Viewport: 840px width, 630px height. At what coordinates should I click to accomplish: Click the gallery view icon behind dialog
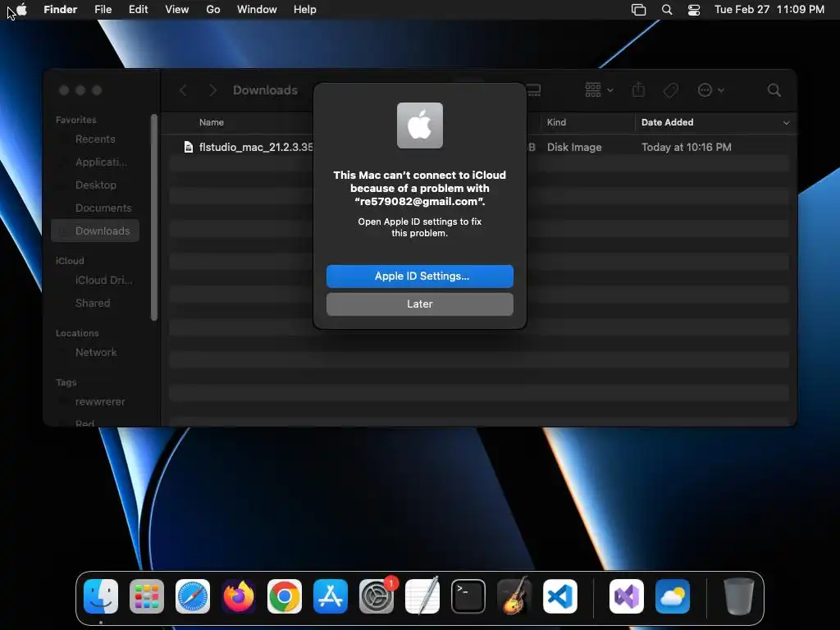click(x=533, y=90)
